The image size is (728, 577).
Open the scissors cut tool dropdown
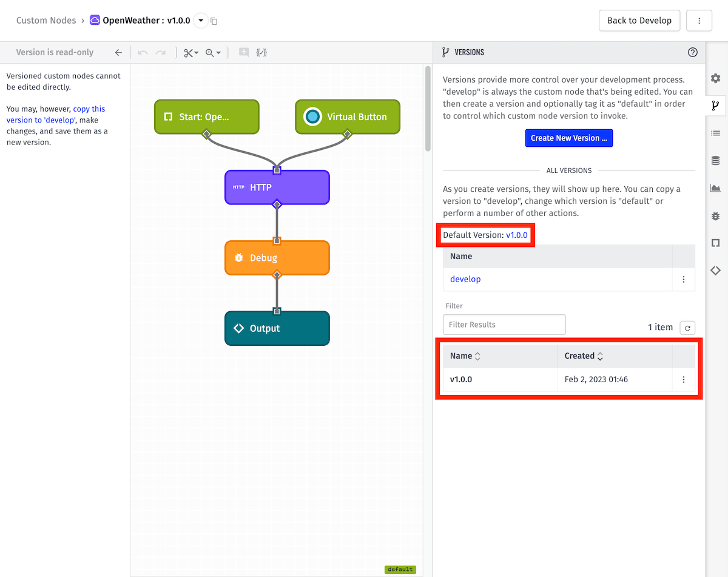[191, 53]
